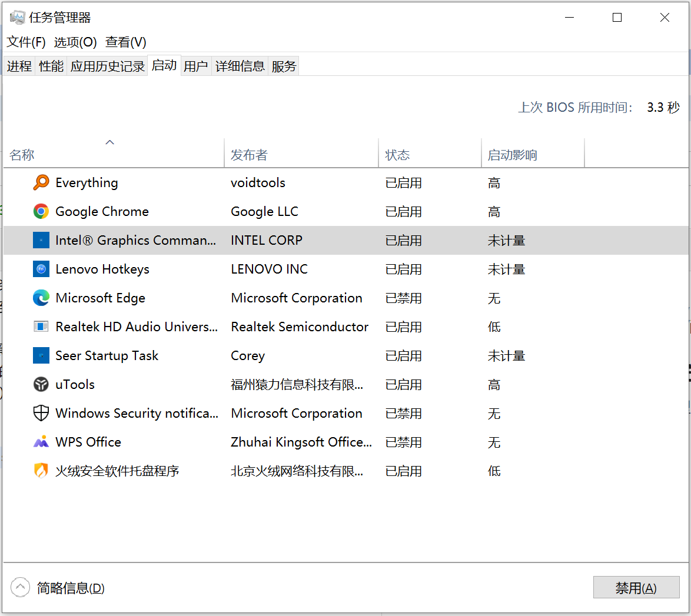Click the Seer Startup Task icon
The image size is (691, 616).
[41, 355]
